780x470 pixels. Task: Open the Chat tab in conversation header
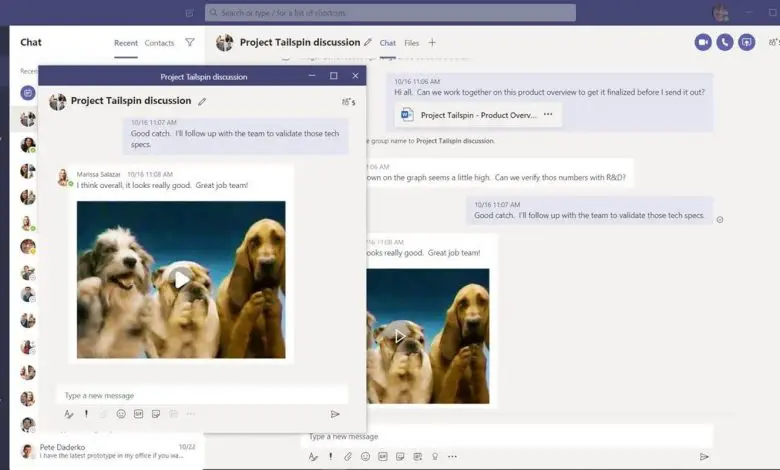(388, 43)
